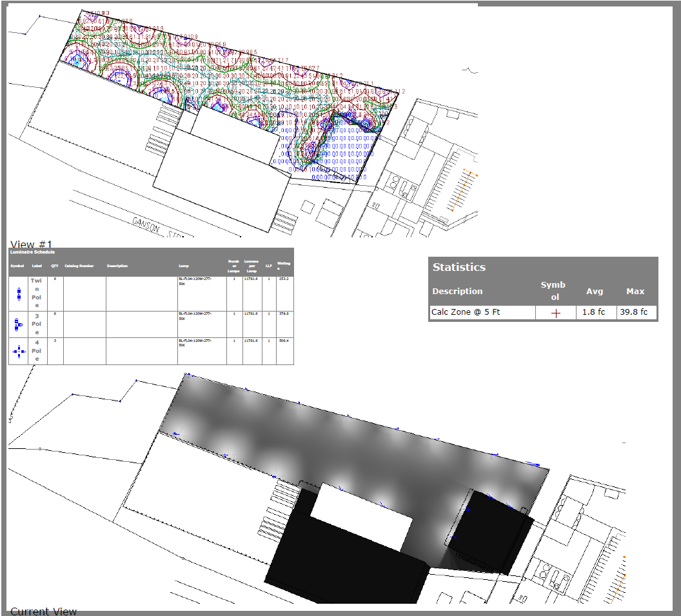Viewport: 681px width, 616px height.
Task: Select the 4 Pole label cell
Action: 36,352
